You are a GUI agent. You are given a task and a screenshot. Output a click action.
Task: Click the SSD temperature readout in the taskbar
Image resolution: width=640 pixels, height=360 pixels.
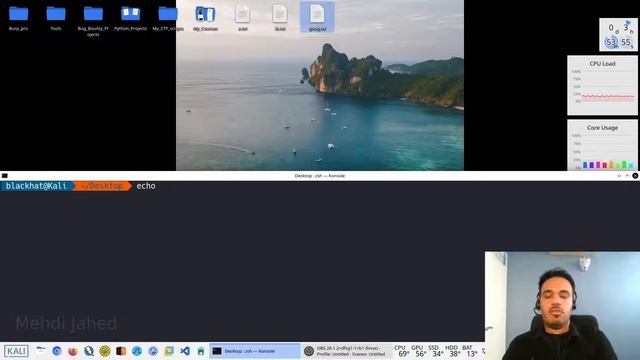tap(435, 351)
